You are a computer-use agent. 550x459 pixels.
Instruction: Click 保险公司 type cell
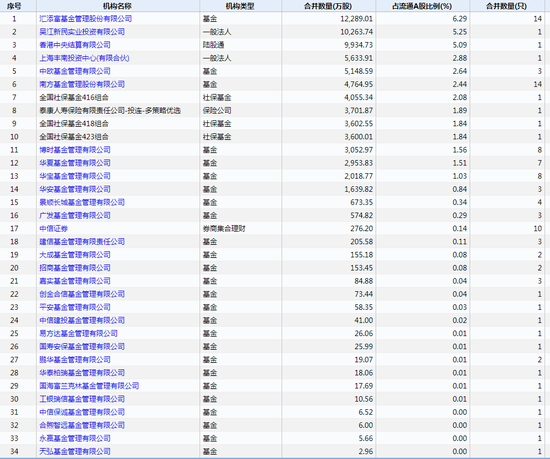tap(217, 110)
